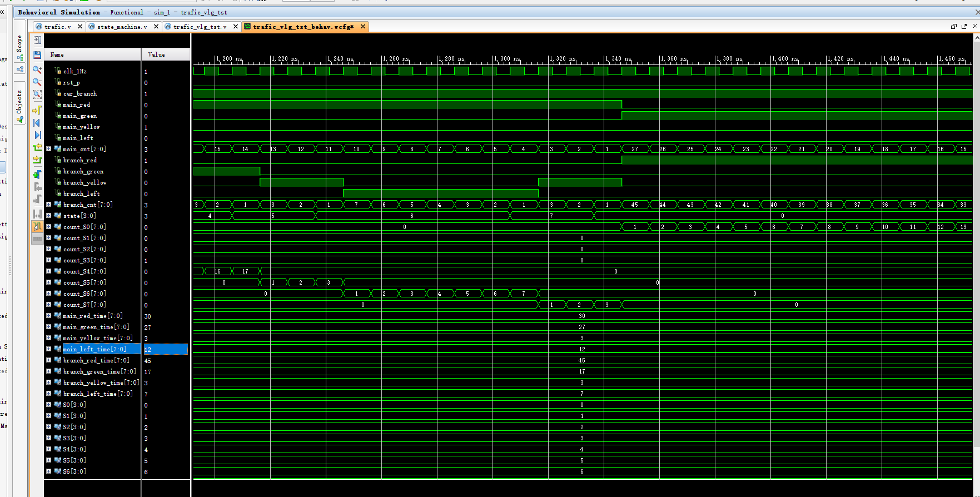Select the main_red signal
This screenshot has width=980, height=497.
pyautogui.click(x=76, y=105)
